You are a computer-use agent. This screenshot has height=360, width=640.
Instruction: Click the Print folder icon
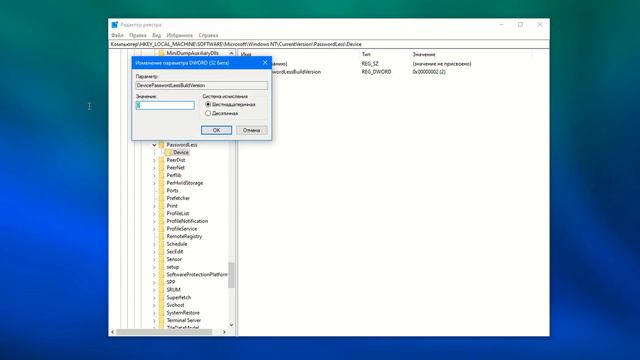(x=162, y=206)
